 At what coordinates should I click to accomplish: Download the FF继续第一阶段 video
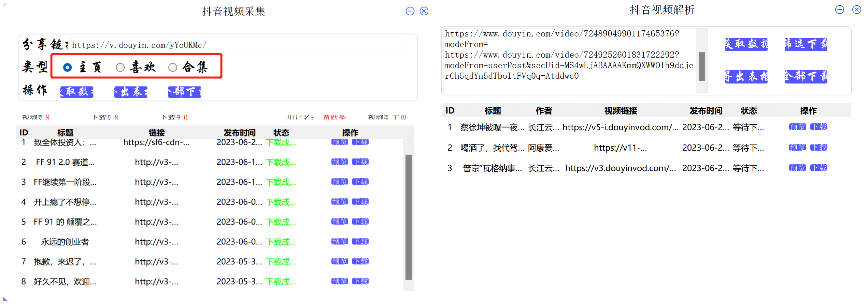pyautogui.click(x=360, y=182)
